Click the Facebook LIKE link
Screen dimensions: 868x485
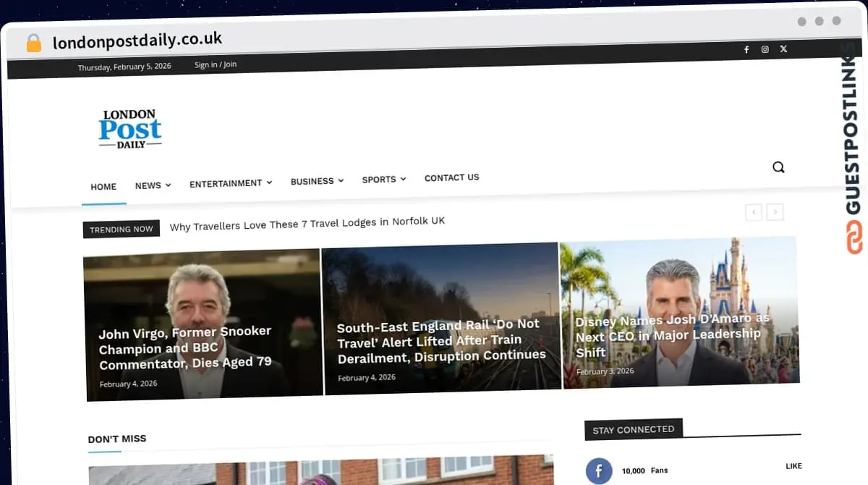793,466
